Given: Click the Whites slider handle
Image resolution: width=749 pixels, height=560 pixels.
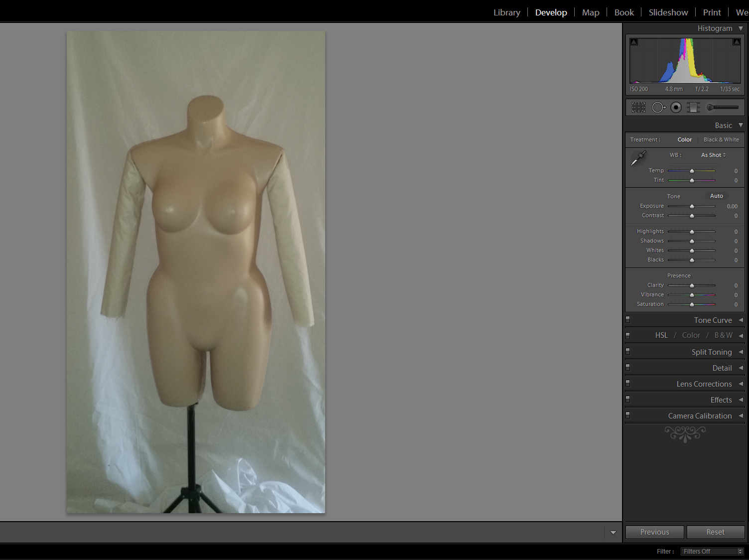Looking at the screenshot, I should (x=692, y=251).
